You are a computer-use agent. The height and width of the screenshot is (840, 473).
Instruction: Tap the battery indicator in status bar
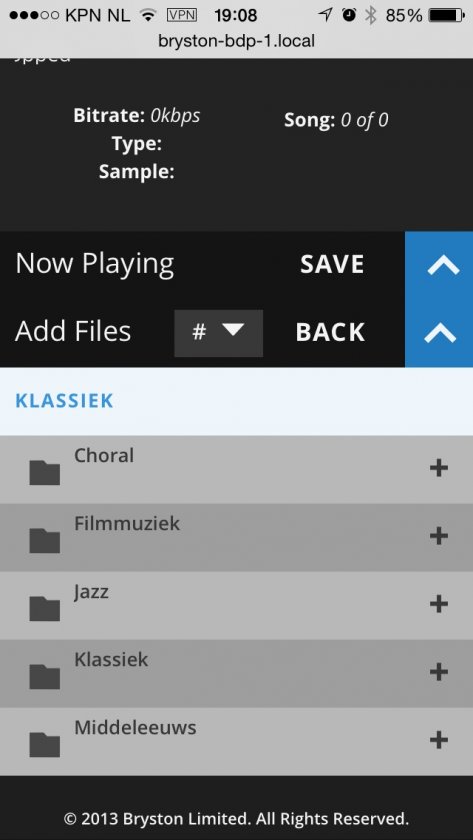(446, 15)
